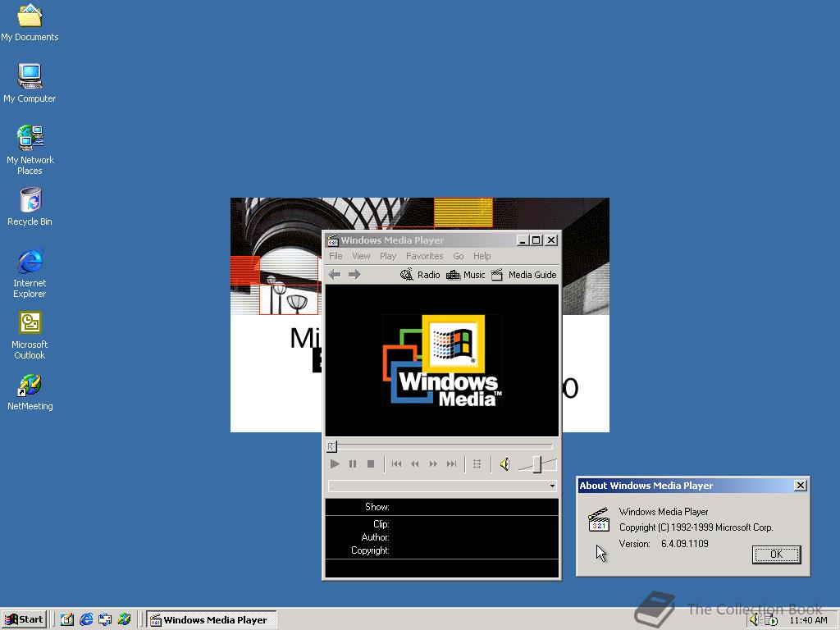Open the Help menu

pyautogui.click(x=482, y=256)
